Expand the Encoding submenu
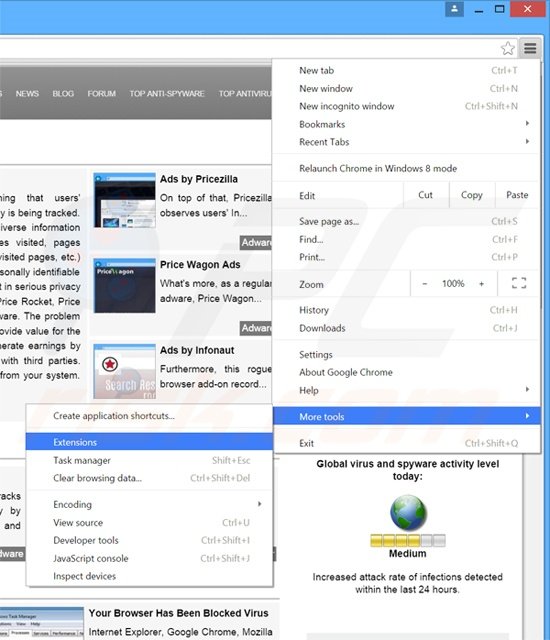The height and width of the screenshot is (640, 550). (149, 504)
